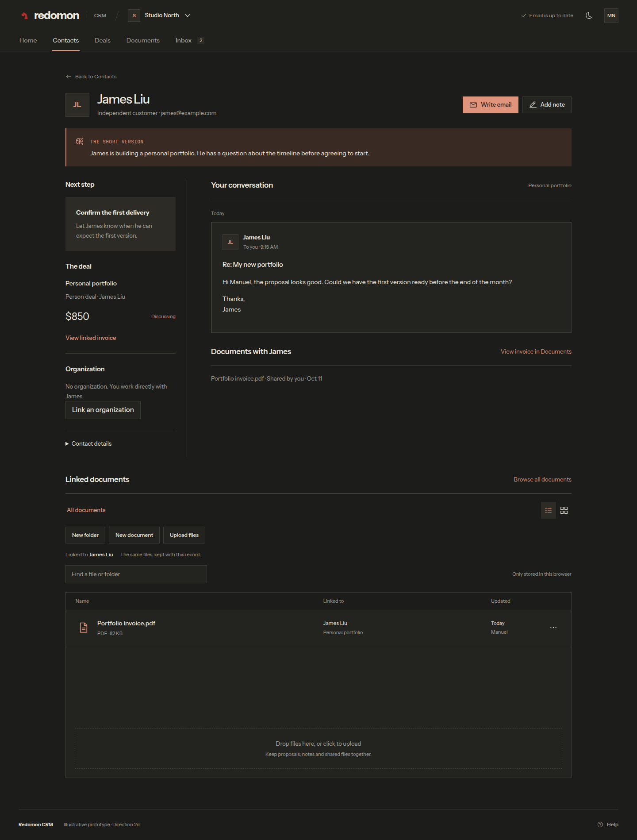Click the short version summary icon
The width and height of the screenshot is (637, 840).
(x=80, y=141)
